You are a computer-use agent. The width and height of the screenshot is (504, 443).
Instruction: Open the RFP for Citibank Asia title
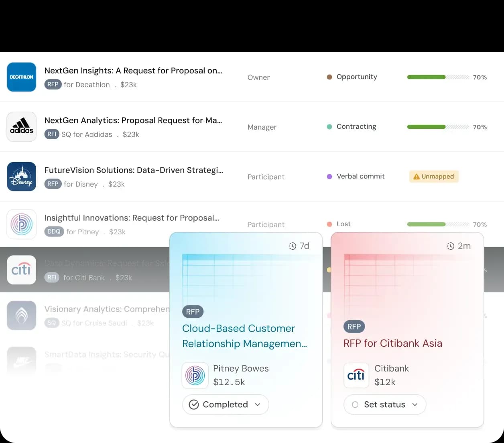coord(392,343)
